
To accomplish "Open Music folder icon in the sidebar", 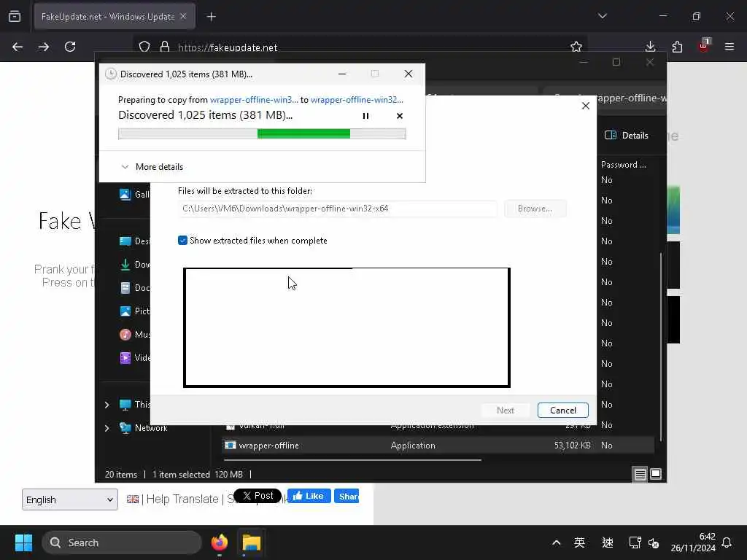I will (125, 334).
